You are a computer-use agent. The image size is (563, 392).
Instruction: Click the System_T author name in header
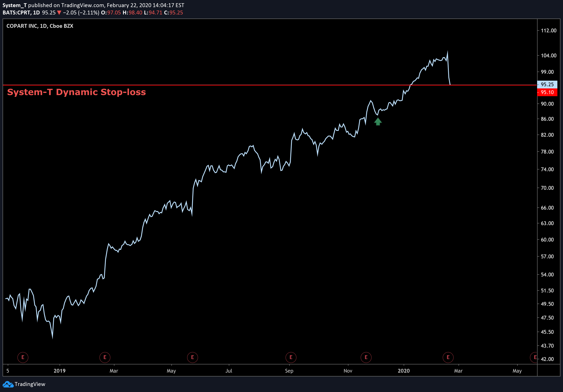click(x=14, y=5)
